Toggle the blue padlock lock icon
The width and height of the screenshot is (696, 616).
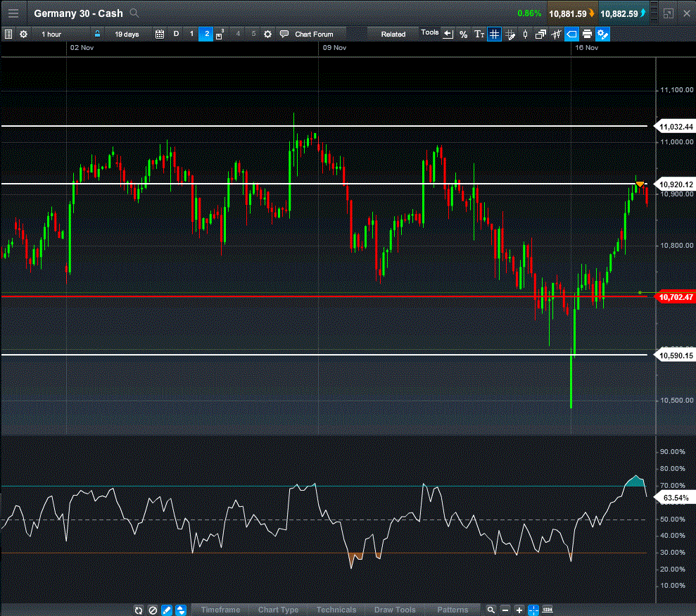point(97,34)
